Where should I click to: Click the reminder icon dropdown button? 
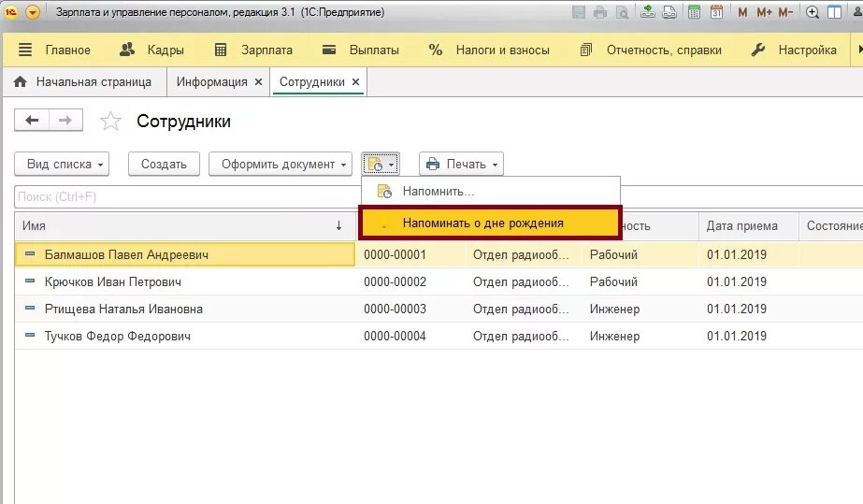point(381,164)
